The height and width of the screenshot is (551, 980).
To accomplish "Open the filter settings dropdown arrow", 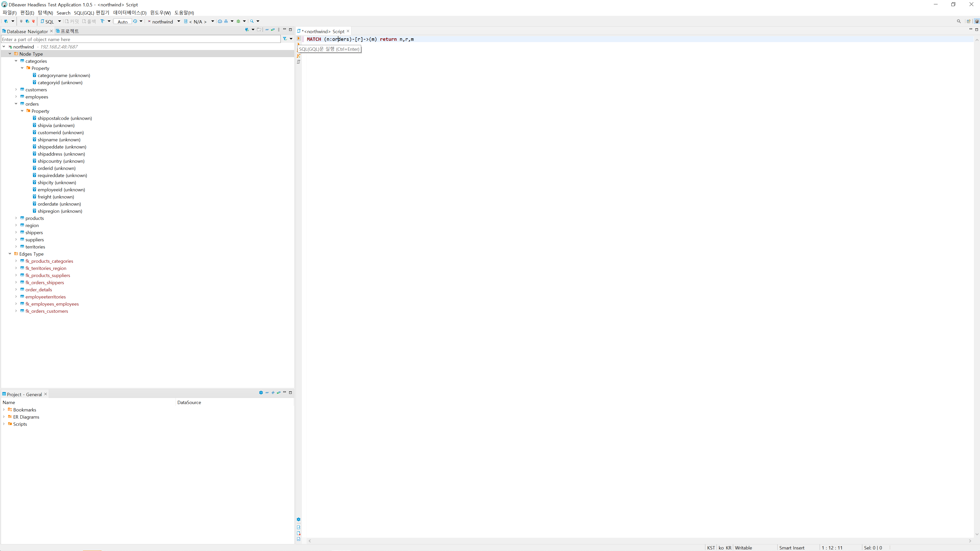I will point(291,39).
